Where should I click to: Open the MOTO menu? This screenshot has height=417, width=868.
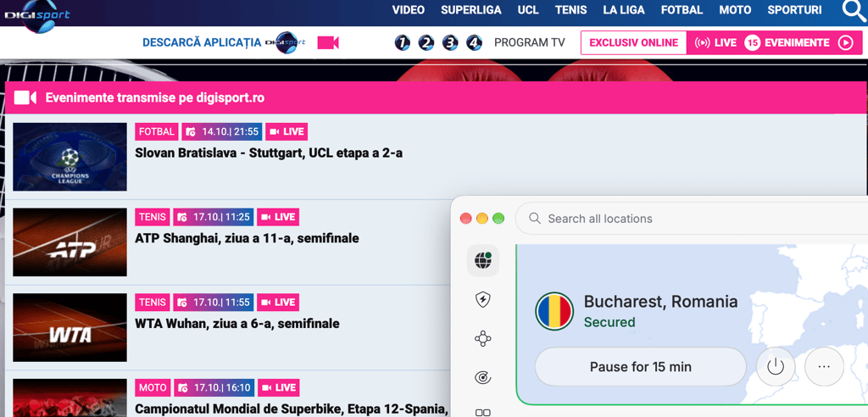pos(735,10)
